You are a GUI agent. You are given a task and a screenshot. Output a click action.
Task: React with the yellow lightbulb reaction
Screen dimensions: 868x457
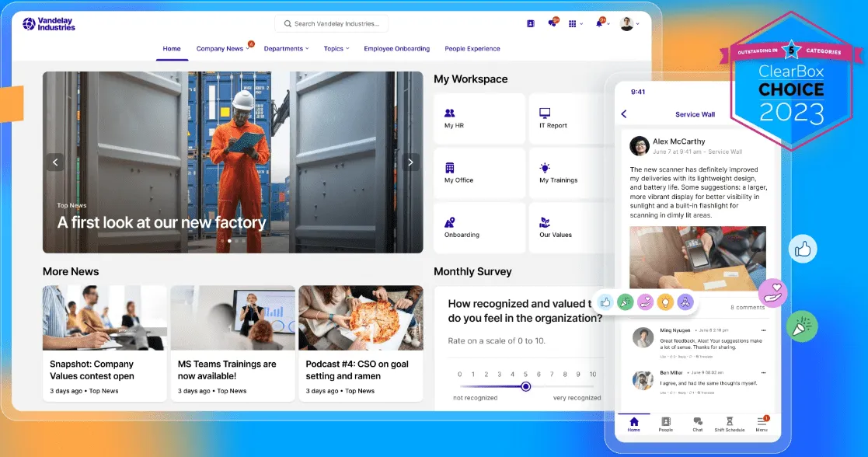point(665,302)
